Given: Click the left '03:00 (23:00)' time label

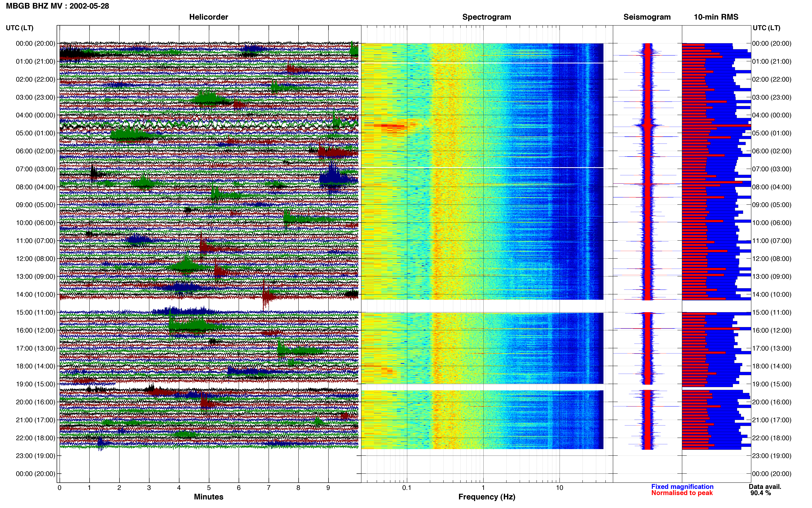Looking at the screenshot, I should tap(36, 97).
